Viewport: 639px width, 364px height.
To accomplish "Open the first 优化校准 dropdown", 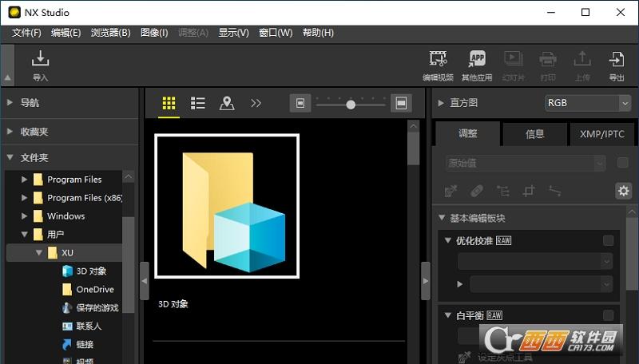I will tap(534, 261).
